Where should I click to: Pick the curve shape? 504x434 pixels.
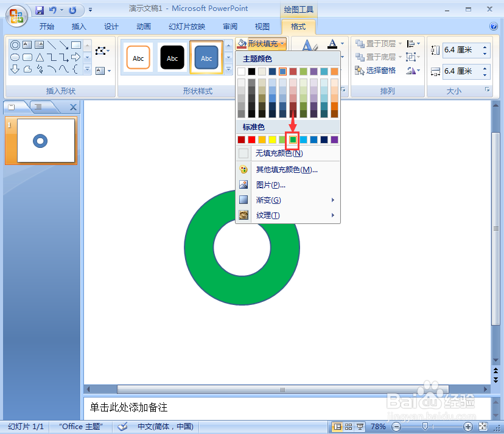(64, 69)
